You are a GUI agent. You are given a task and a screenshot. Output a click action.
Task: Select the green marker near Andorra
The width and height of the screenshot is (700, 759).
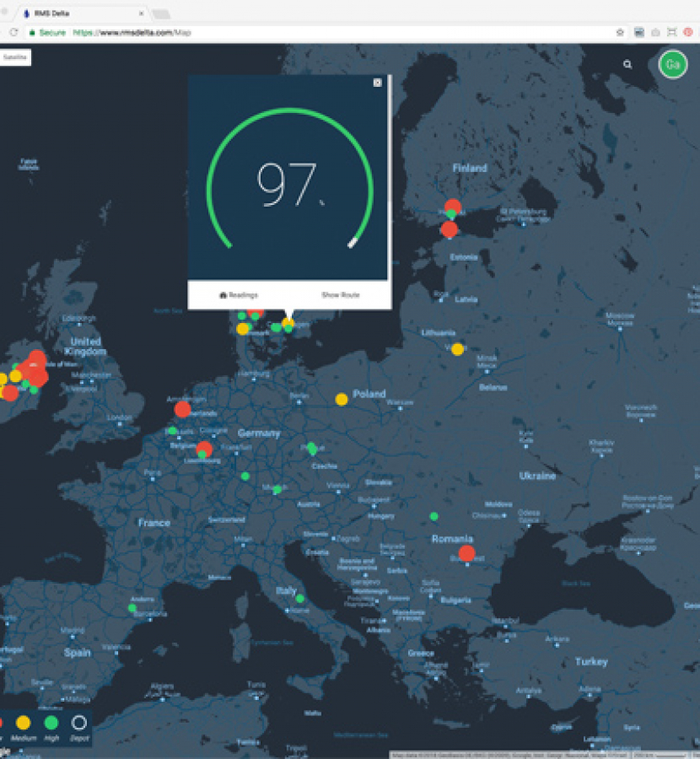[x=132, y=607]
